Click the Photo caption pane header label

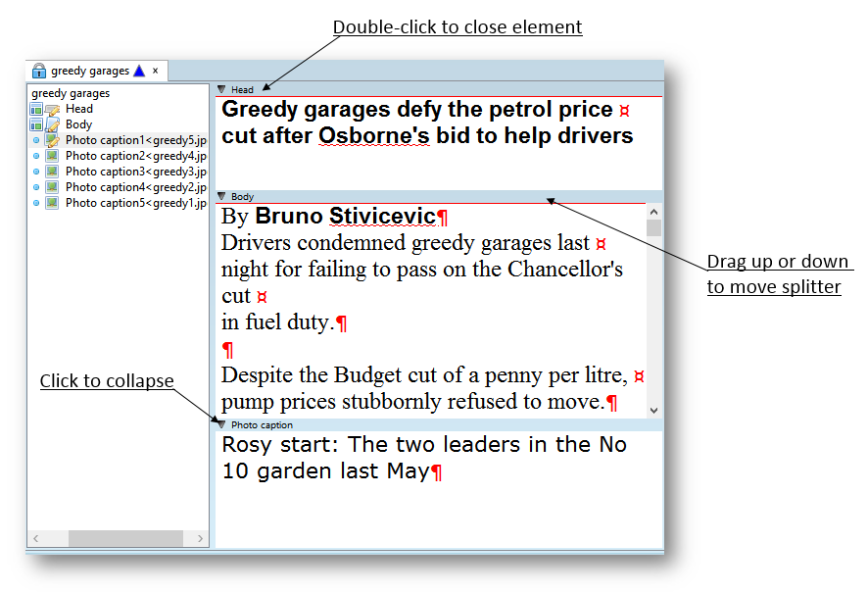point(262,425)
